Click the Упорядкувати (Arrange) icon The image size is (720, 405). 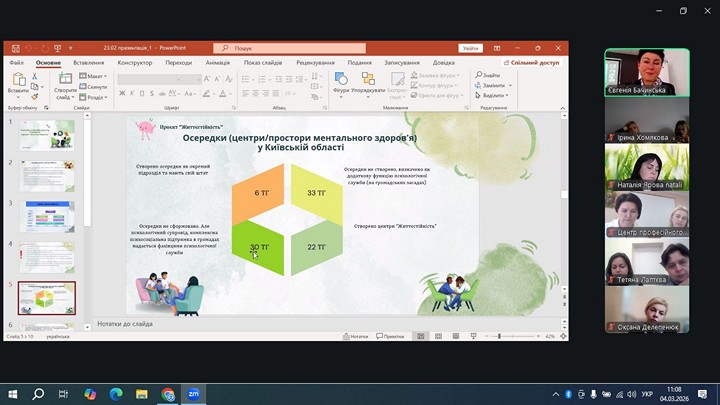click(368, 81)
